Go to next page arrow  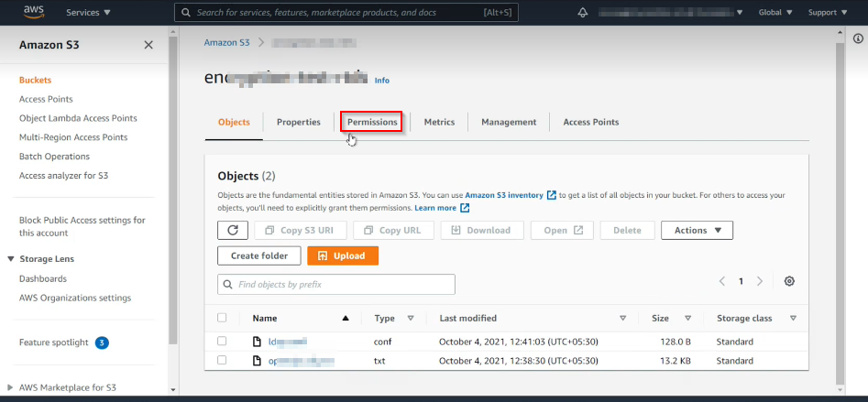760,281
